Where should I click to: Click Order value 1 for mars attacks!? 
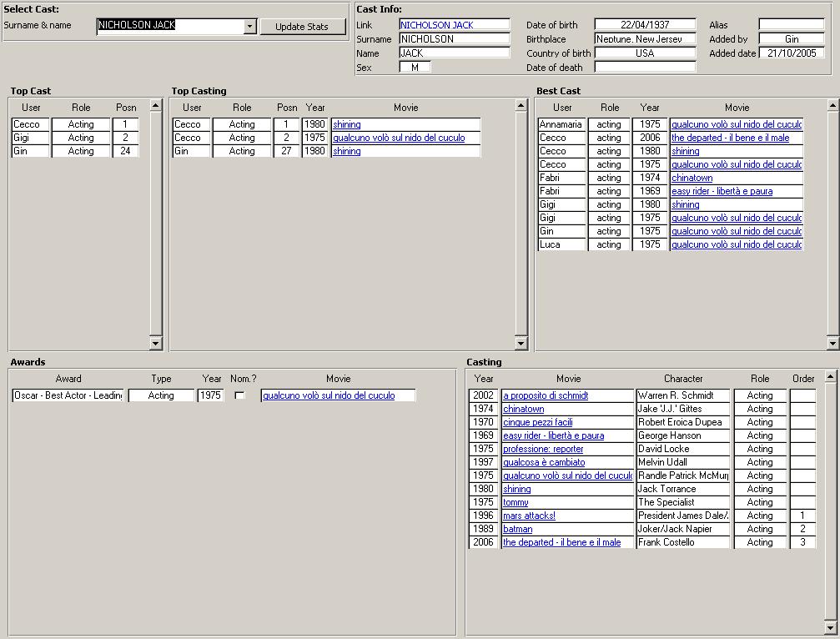coord(802,516)
